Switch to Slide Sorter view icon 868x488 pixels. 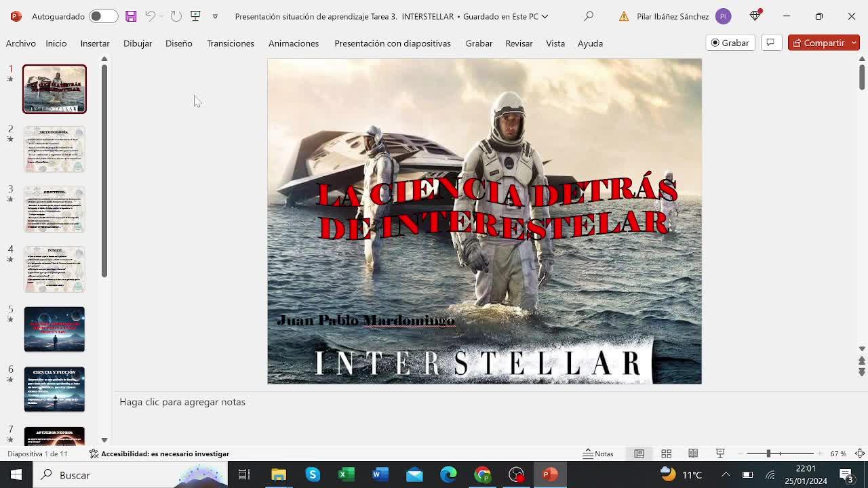(666, 453)
